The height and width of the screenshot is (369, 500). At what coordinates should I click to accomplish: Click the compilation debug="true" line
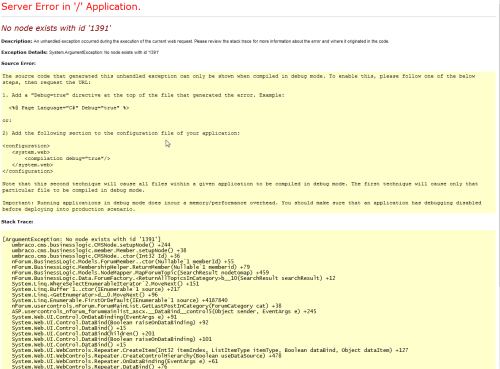click(x=67, y=158)
